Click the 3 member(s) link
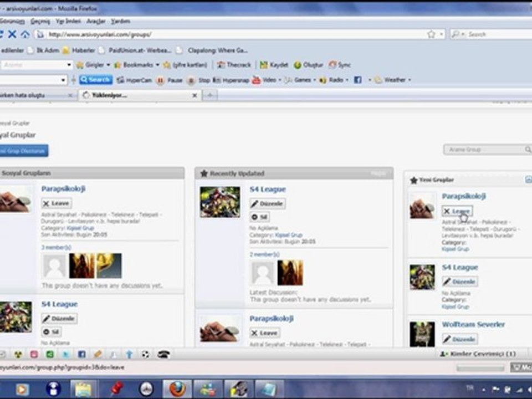The height and width of the screenshot is (399, 532). (x=57, y=247)
